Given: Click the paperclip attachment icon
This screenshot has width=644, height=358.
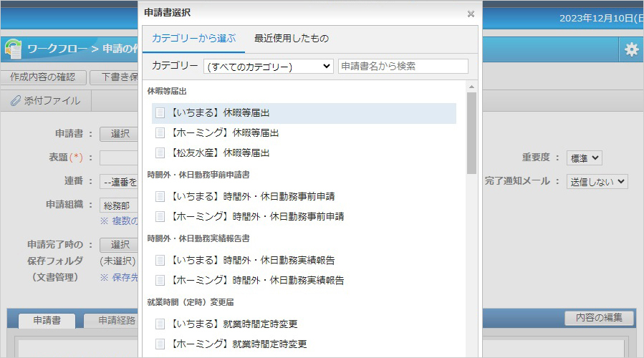Looking at the screenshot, I should click(x=16, y=100).
